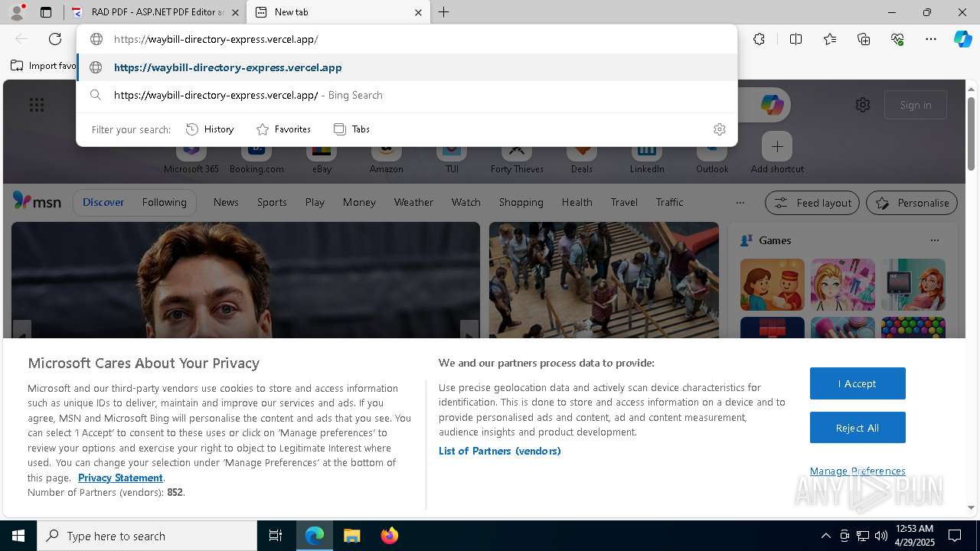Image resolution: width=980 pixels, height=551 pixels.
Task: Open the Collections icon
Action: coord(864,39)
